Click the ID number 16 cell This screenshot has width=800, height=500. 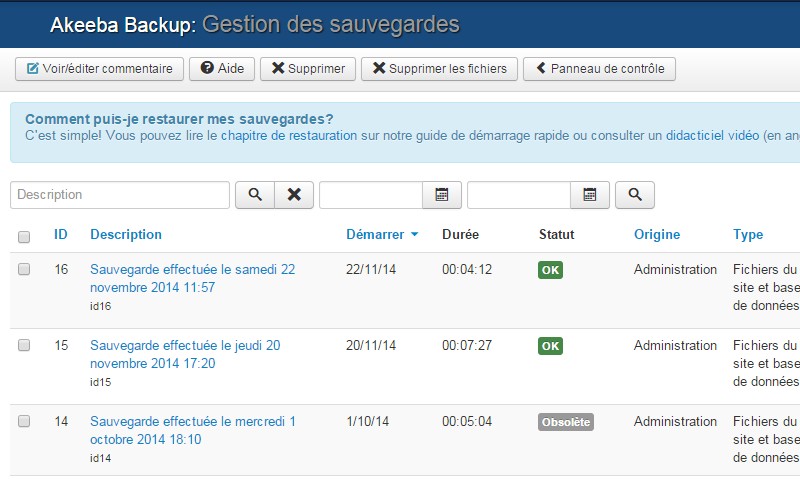point(61,269)
